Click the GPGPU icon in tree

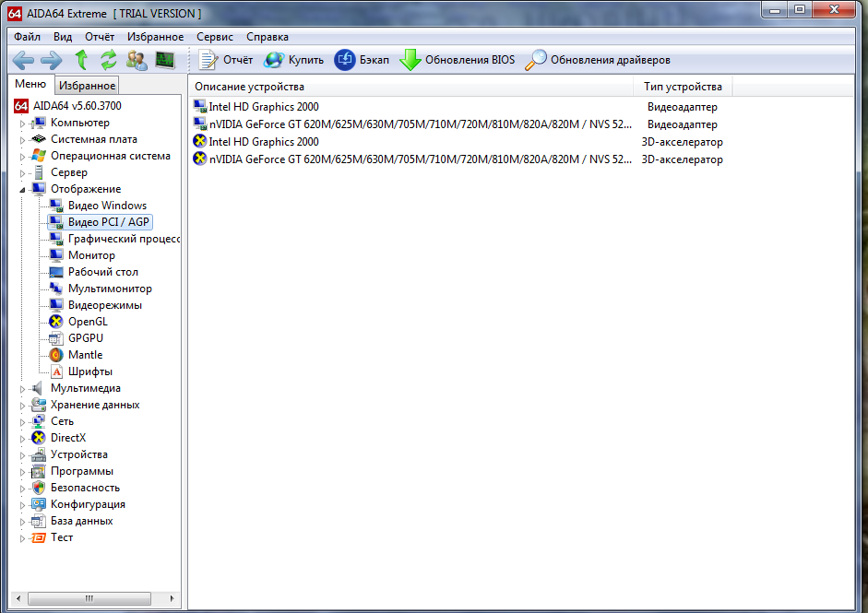56,338
